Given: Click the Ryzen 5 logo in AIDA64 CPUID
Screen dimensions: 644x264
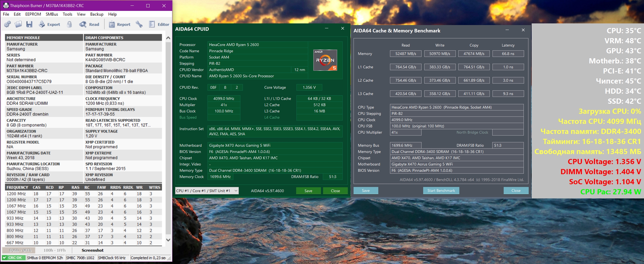Looking at the screenshot, I should [325, 60].
